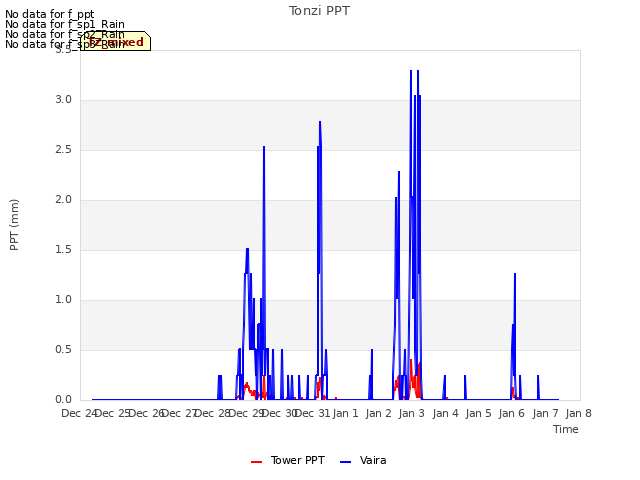The image size is (640, 480).
Task: Click the Jan 6 x-axis tick label
Action: (x=511, y=413)
